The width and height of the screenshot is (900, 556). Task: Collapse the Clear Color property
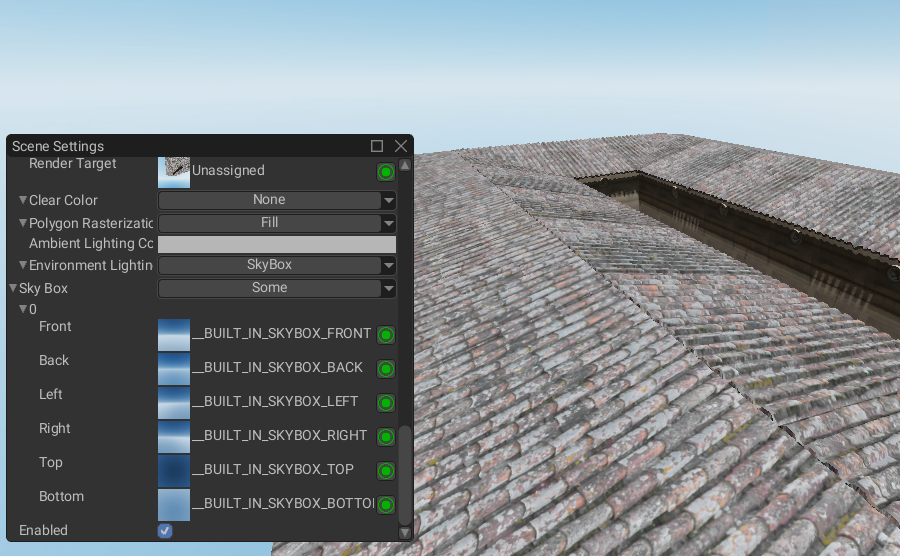pos(23,201)
